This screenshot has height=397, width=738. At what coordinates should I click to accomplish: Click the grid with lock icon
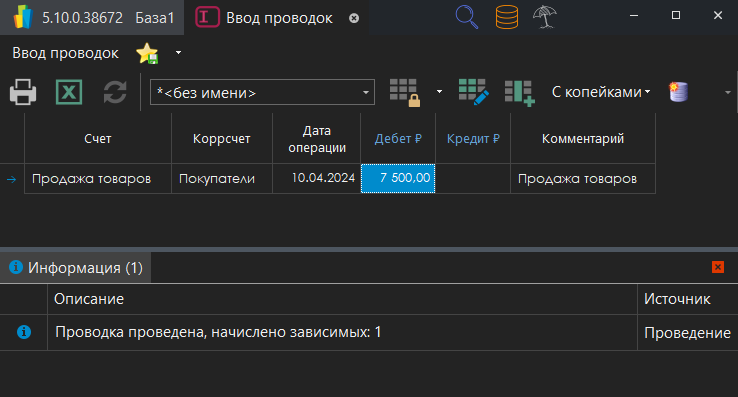(x=405, y=92)
